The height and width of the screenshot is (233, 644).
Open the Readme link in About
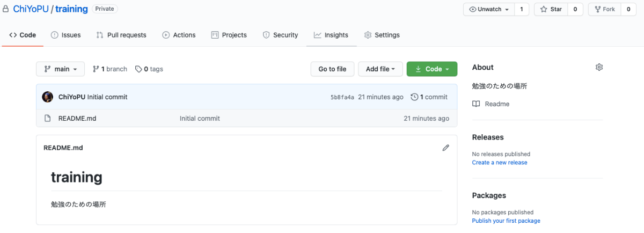pyautogui.click(x=497, y=104)
